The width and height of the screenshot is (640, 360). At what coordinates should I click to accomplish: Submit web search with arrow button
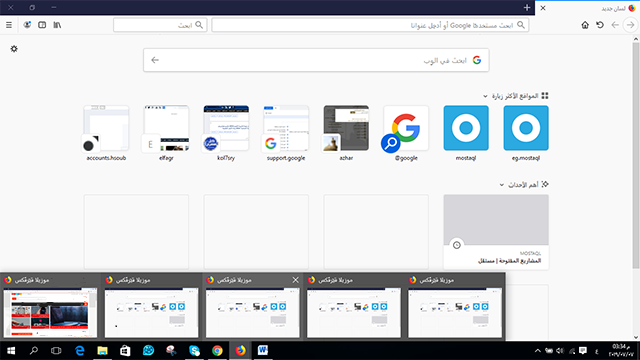point(155,60)
